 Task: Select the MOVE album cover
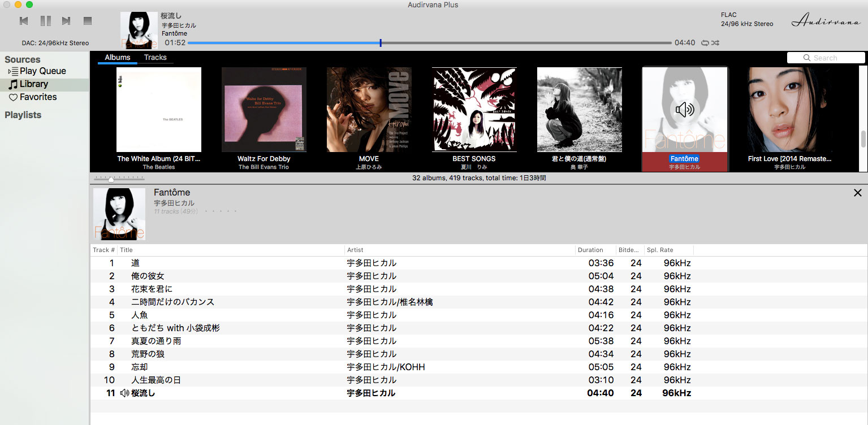click(369, 110)
